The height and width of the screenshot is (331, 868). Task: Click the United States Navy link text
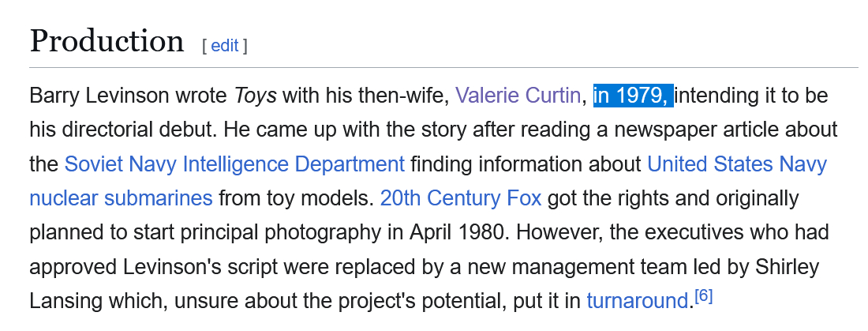[x=736, y=164]
